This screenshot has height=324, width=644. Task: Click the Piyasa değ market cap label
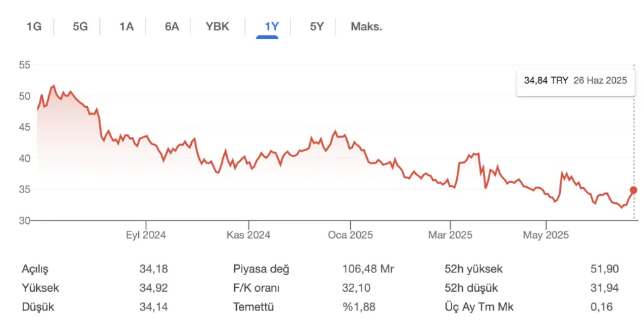(x=261, y=270)
